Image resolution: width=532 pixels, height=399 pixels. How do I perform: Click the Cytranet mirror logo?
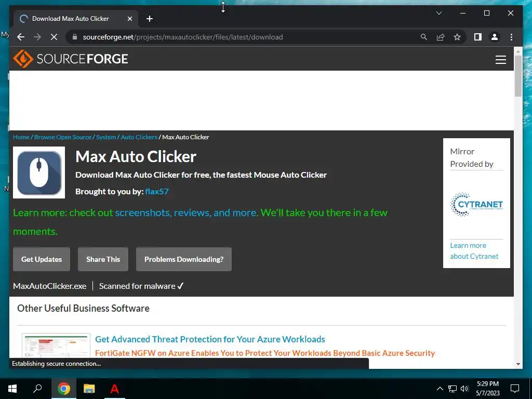click(476, 204)
